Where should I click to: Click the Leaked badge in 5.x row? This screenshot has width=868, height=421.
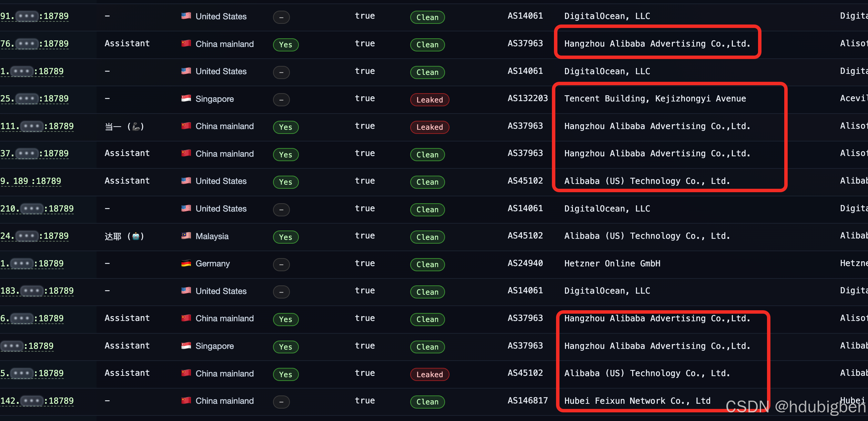point(430,374)
